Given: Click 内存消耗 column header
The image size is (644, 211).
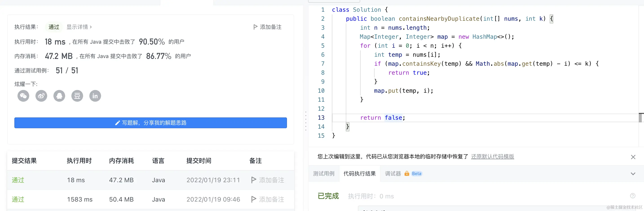Looking at the screenshot, I should click(x=121, y=161).
